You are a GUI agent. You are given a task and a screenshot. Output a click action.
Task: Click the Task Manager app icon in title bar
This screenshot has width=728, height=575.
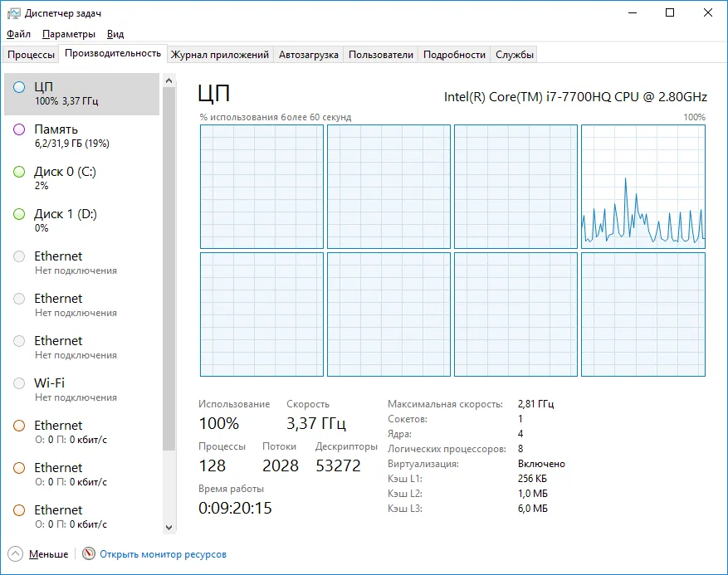pos(14,13)
